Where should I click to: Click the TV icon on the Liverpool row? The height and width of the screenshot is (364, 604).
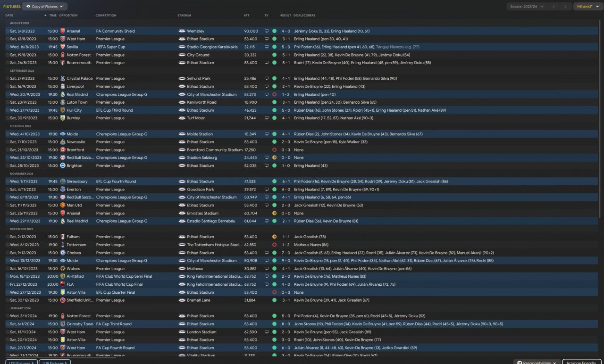(x=267, y=87)
